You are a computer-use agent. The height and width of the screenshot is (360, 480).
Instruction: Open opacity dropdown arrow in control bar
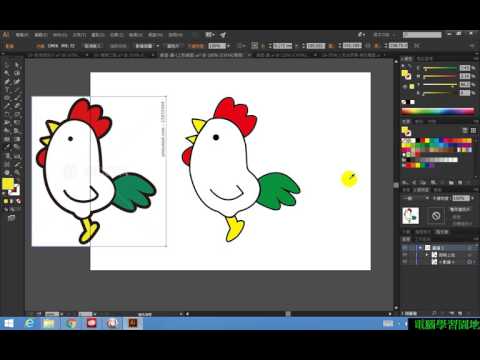(x=228, y=46)
